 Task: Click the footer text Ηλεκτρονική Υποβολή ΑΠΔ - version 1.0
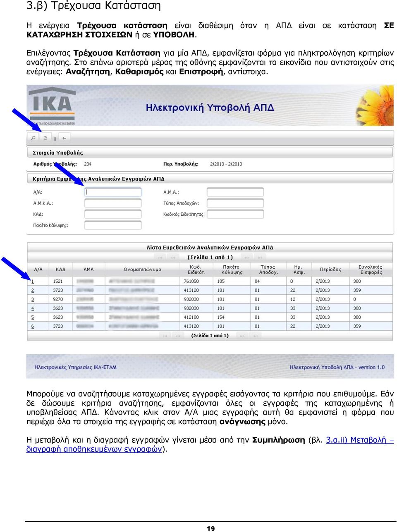pos(337,367)
